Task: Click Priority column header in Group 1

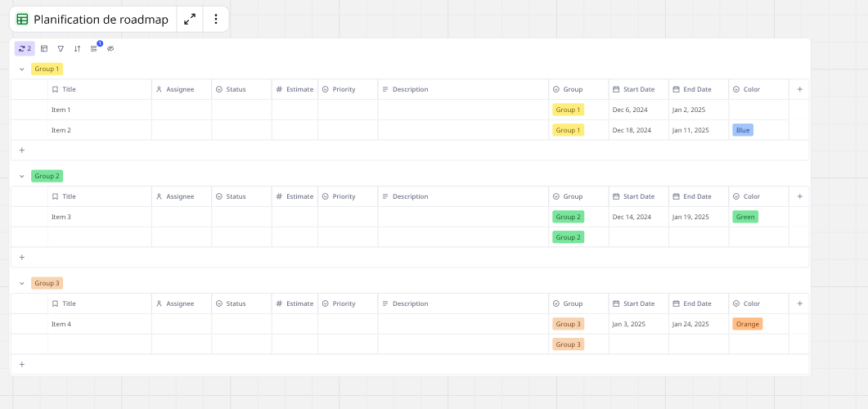Action: (348, 89)
